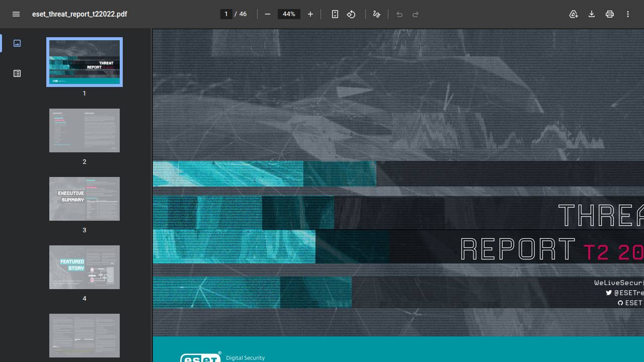Go to Executive Summary page 3 thumbnail
Screen dimensions: 644x362
pyautogui.click(x=85, y=199)
